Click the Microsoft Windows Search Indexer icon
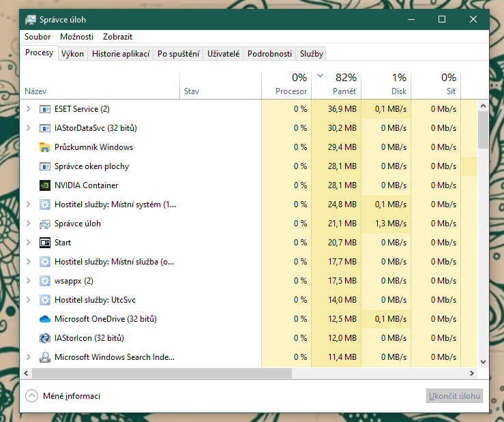Image resolution: width=504 pixels, height=422 pixels. coord(45,357)
